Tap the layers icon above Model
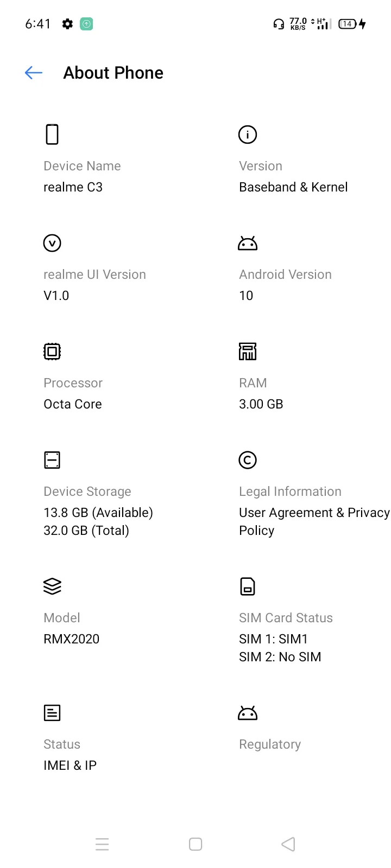The image size is (391, 868). coord(52,586)
